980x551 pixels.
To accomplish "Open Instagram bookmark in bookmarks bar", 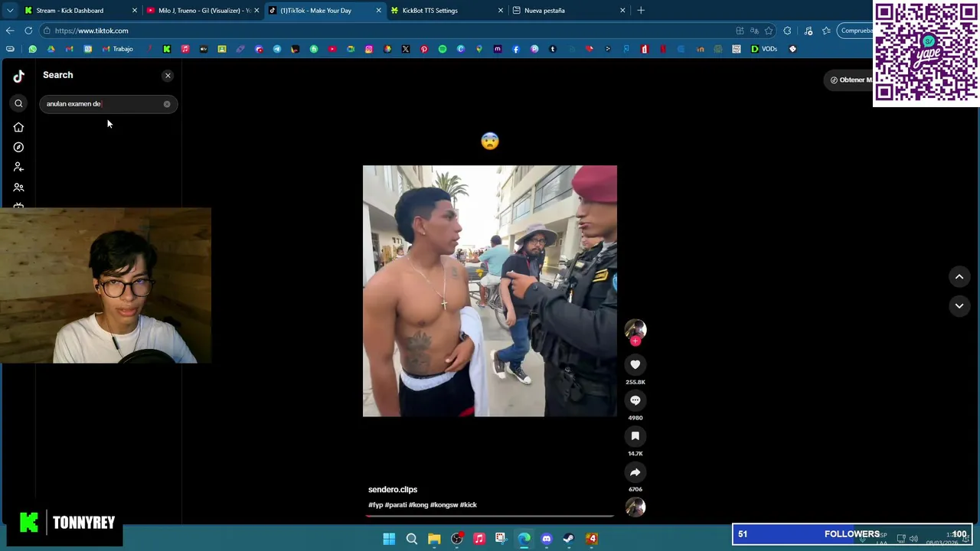I will pos(369,49).
